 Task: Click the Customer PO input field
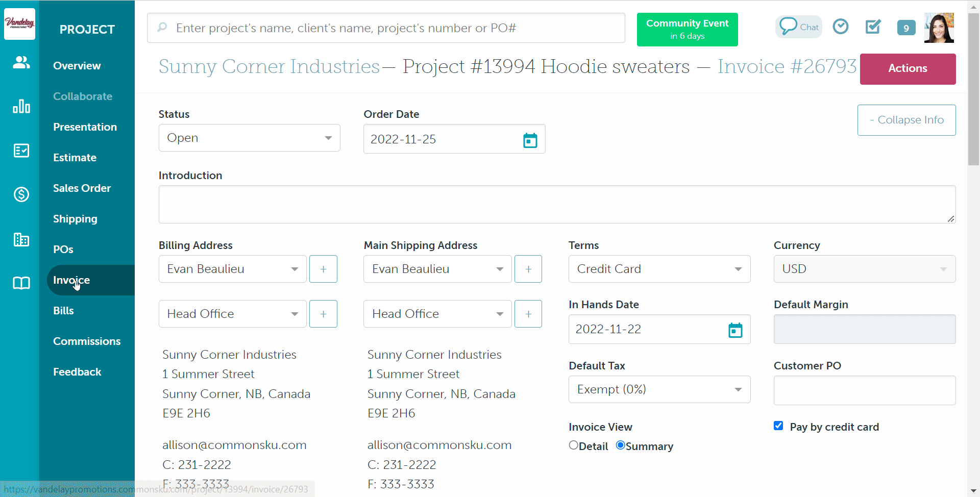tap(864, 390)
